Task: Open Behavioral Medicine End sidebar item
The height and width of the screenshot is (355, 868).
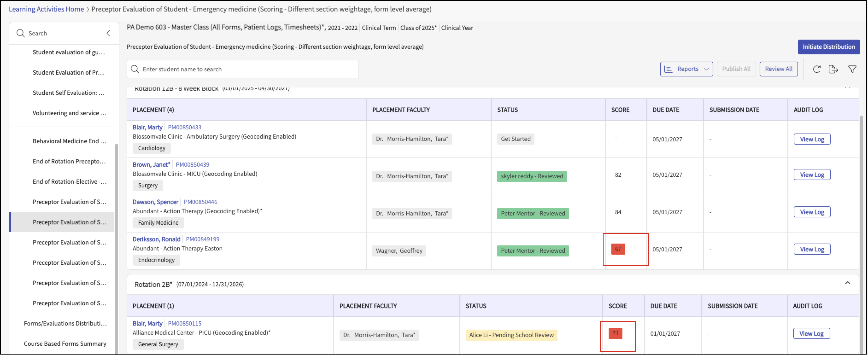Action: [x=69, y=141]
